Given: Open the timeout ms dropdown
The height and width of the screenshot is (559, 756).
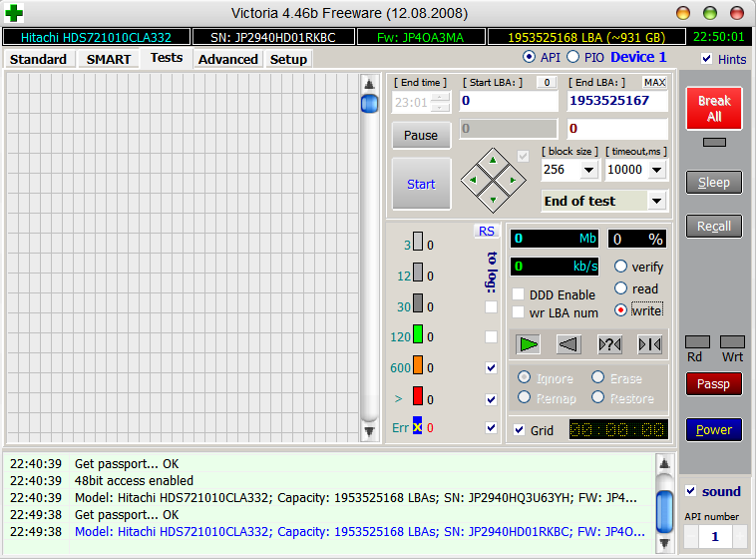Looking at the screenshot, I should [x=657, y=170].
